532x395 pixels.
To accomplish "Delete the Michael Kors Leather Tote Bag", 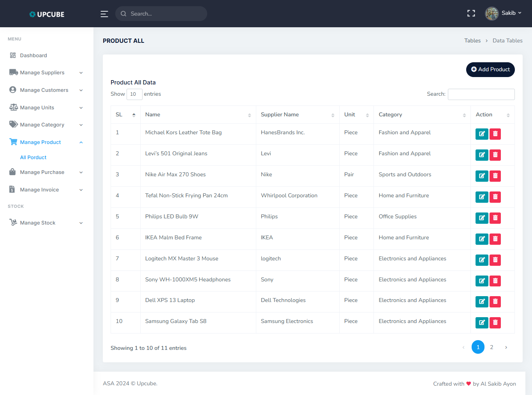I will [495, 134].
